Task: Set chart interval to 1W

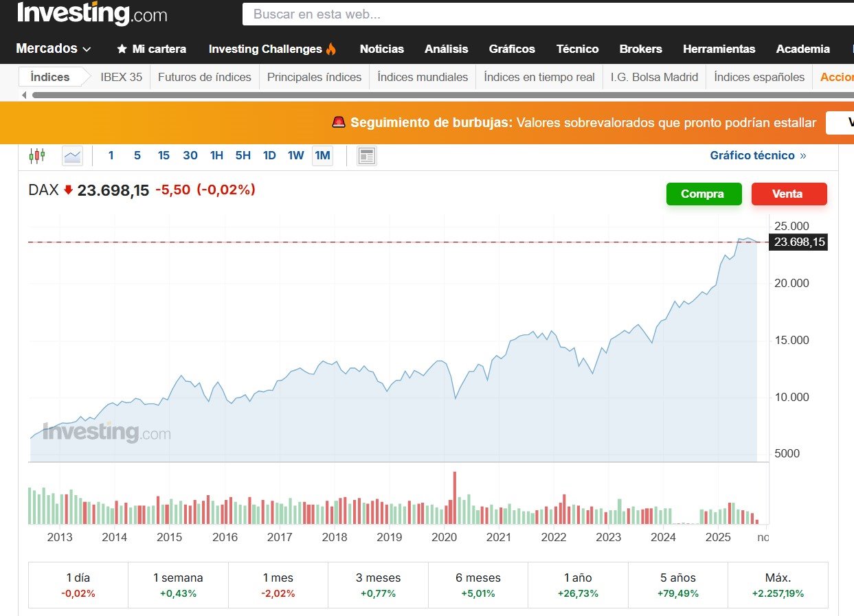Action: (x=295, y=156)
